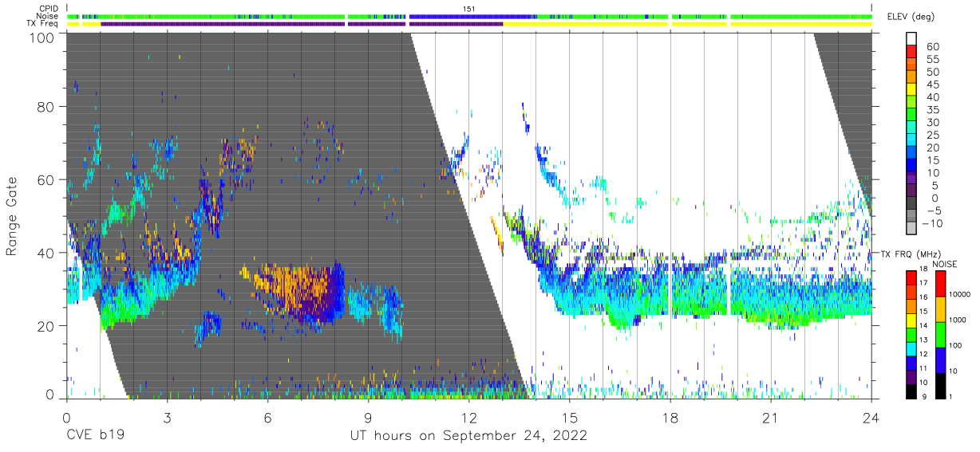Click the CPID label at top left
The width and height of the screenshot is (980, 452).
(49, 9)
